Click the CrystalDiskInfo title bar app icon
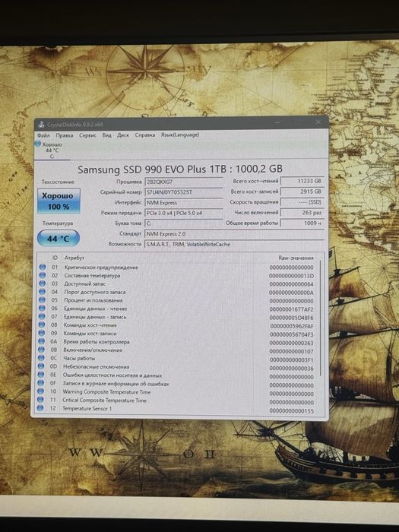The height and width of the screenshot is (532, 399). click(41, 125)
